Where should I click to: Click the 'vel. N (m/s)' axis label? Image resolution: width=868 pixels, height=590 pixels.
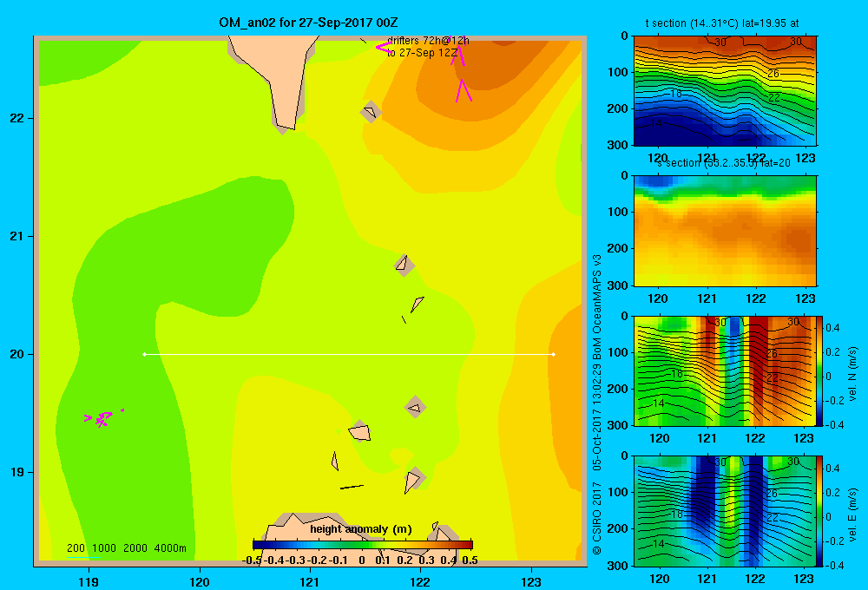(x=852, y=374)
